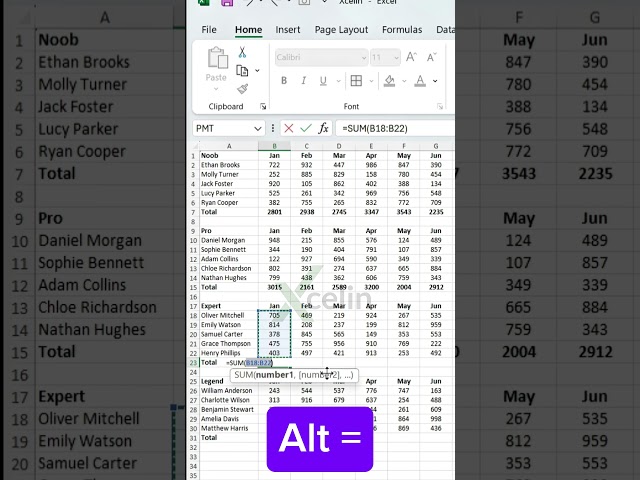The width and height of the screenshot is (640, 480).
Task: Click value 998 in Amelia Davis row
Action: (x=436, y=419)
